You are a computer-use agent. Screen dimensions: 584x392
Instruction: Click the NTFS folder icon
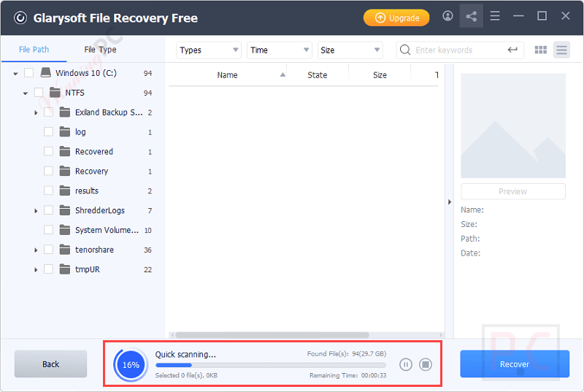click(x=55, y=92)
